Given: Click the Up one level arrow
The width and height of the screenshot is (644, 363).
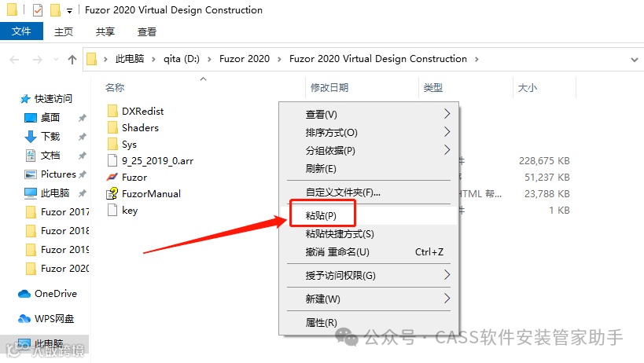Looking at the screenshot, I should point(72,60).
